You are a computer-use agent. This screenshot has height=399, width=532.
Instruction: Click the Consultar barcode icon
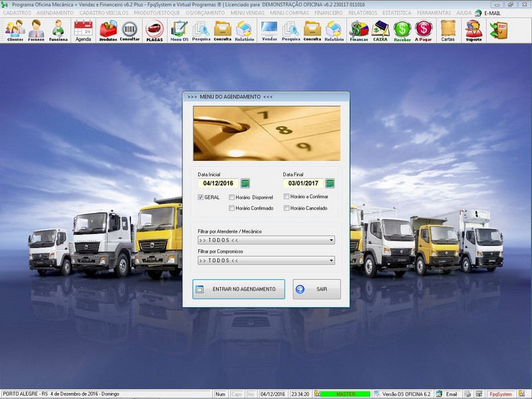click(x=130, y=30)
